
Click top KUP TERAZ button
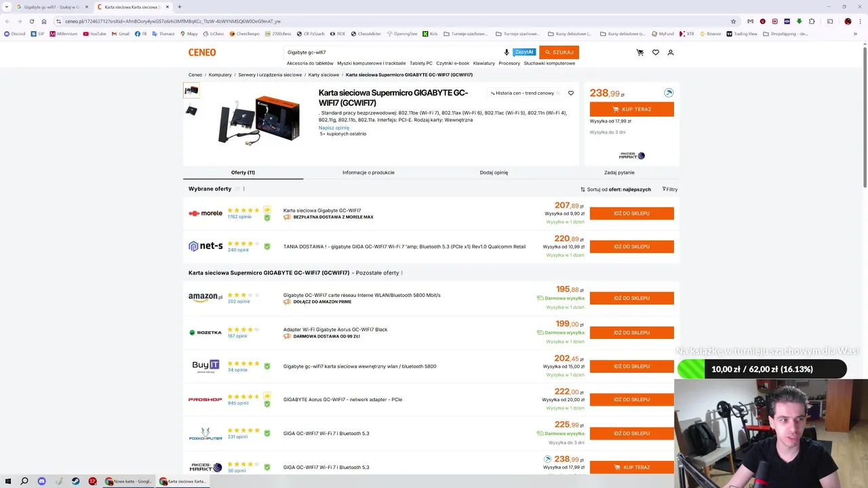631,109
